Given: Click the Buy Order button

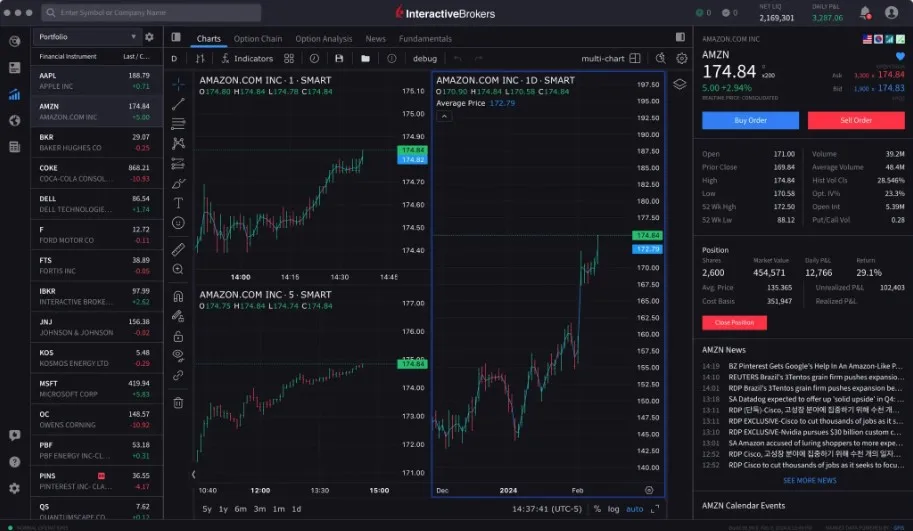Looking at the screenshot, I should tap(750, 120).
